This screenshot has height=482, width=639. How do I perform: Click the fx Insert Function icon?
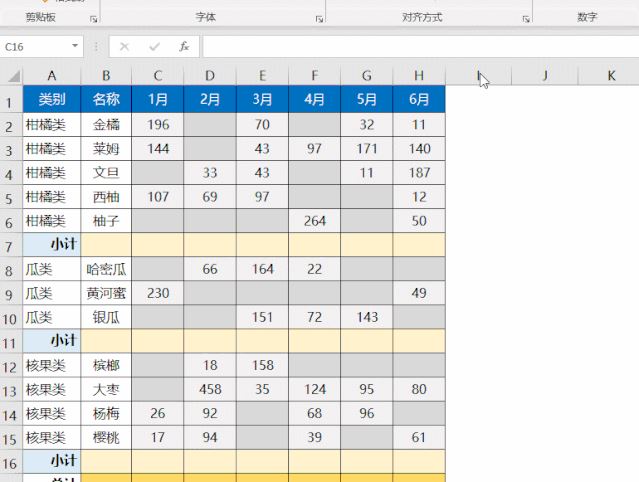184,46
